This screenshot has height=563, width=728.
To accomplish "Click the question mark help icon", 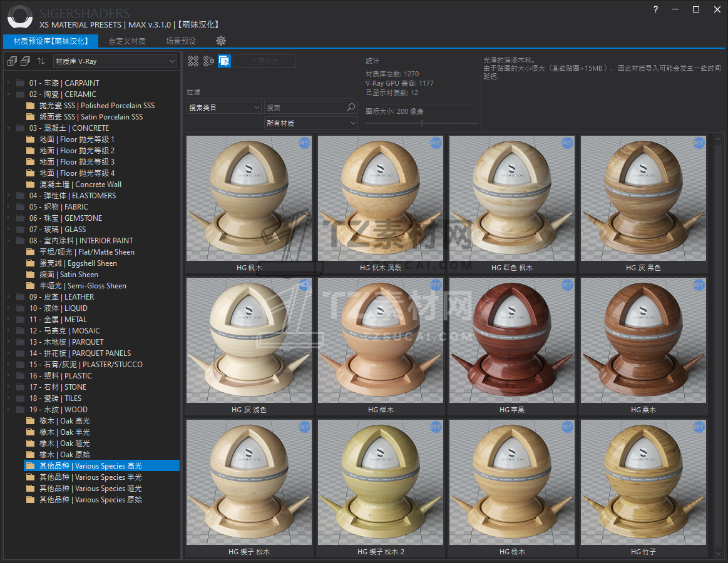I will click(655, 9).
